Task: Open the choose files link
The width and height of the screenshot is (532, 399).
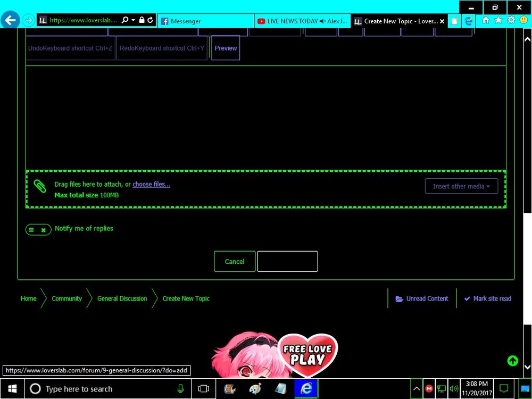Action: click(151, 184)
